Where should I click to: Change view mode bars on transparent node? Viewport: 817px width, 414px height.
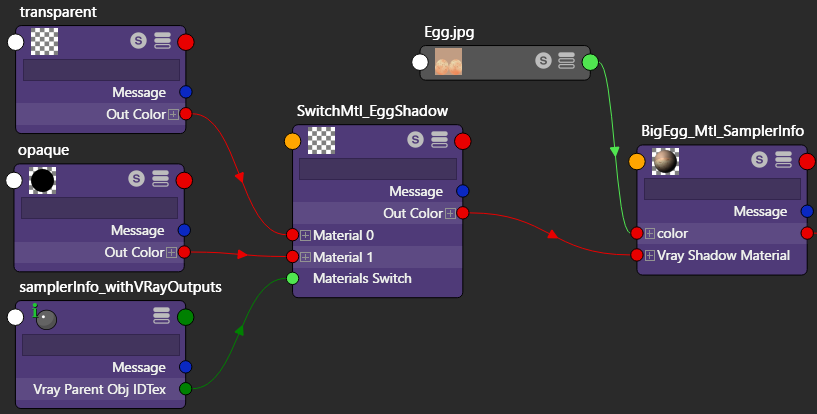point(163,41)
